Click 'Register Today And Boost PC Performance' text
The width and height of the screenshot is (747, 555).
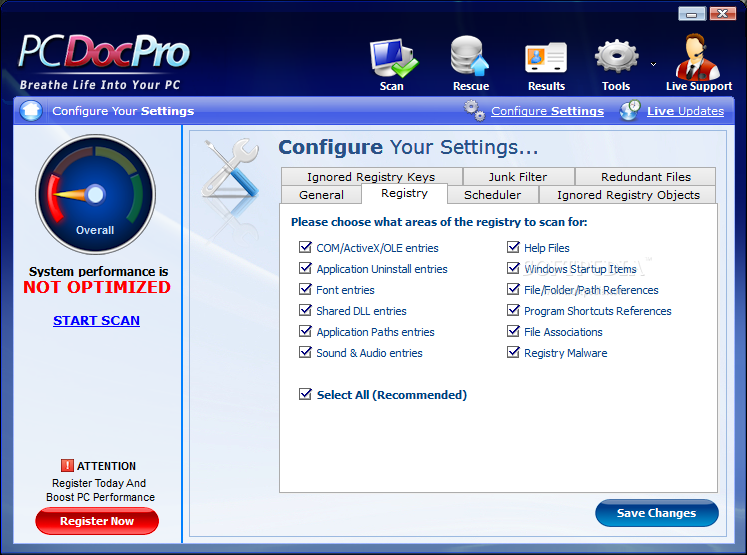click(x=100, y=490)
